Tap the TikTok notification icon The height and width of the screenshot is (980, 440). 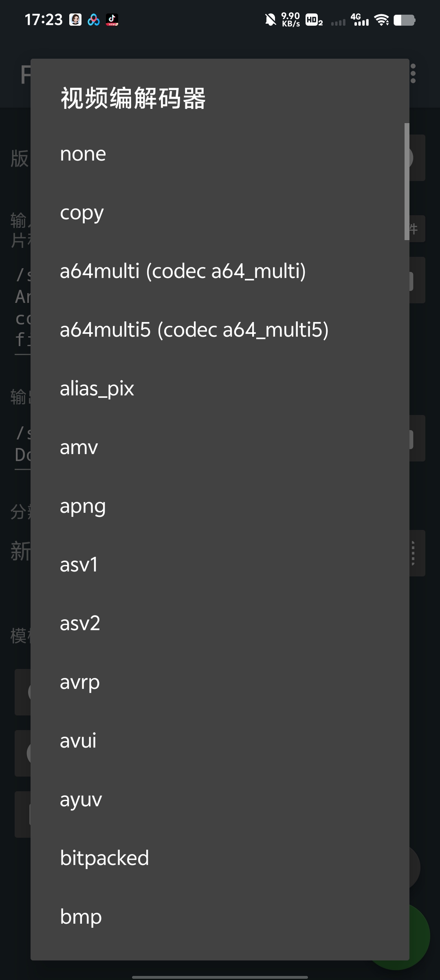(112, 20)
